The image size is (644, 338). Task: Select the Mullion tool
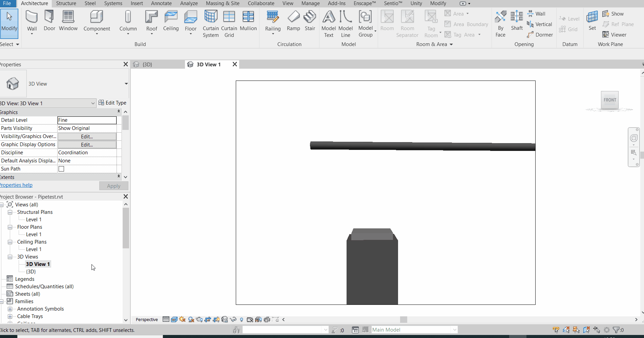pos(248,21)
